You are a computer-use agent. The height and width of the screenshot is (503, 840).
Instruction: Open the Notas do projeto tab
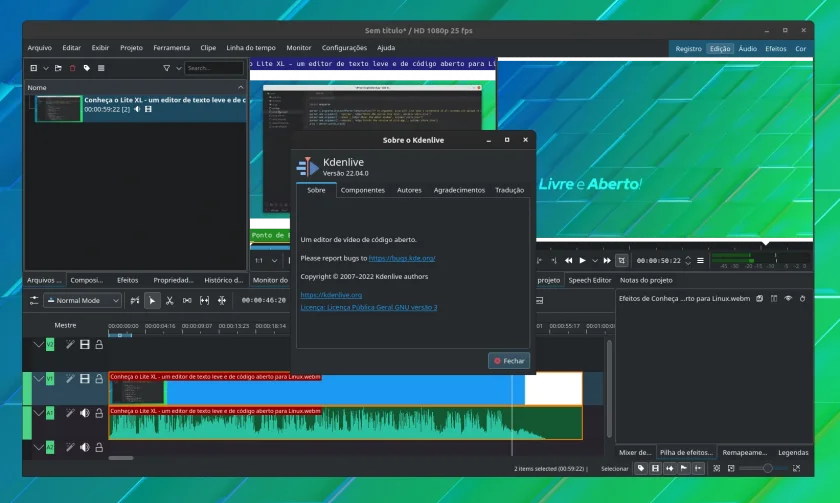(646, 280)
